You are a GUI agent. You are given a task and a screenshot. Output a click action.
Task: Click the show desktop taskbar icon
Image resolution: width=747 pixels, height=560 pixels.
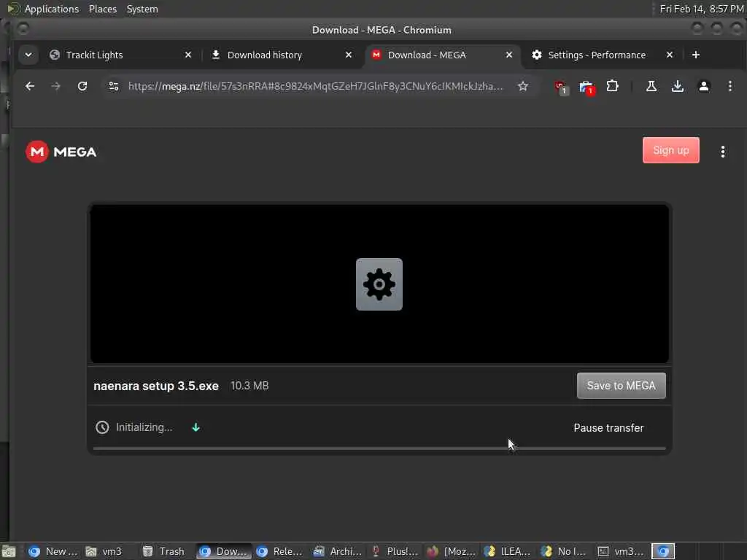[8, 551]
